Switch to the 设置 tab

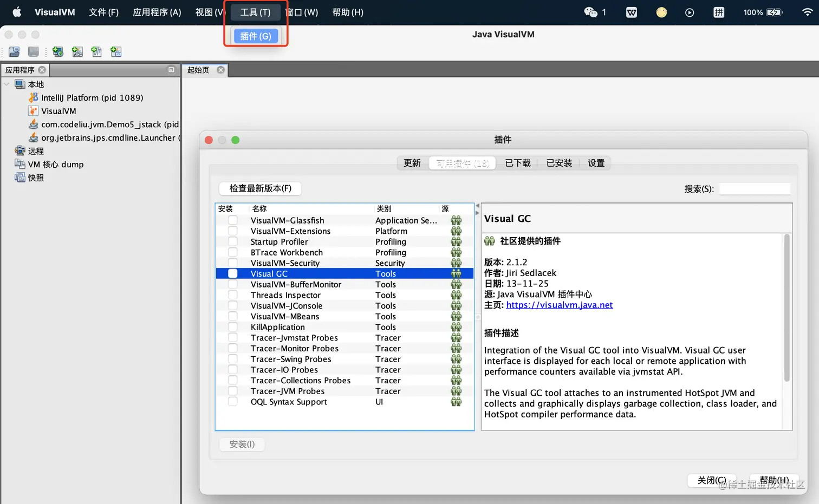(596, 163)
